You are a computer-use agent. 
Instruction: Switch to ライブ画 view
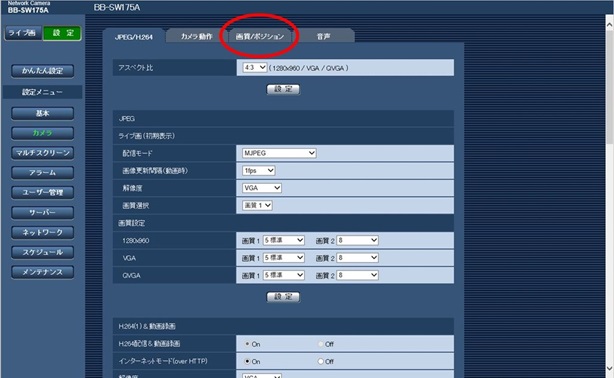click(22, 33)
